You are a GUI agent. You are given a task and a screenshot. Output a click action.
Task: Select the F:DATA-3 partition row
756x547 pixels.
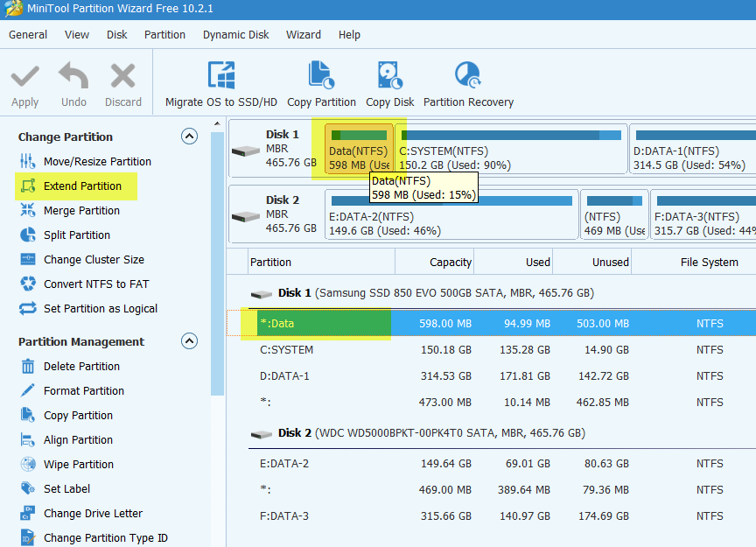click(491, 516)
